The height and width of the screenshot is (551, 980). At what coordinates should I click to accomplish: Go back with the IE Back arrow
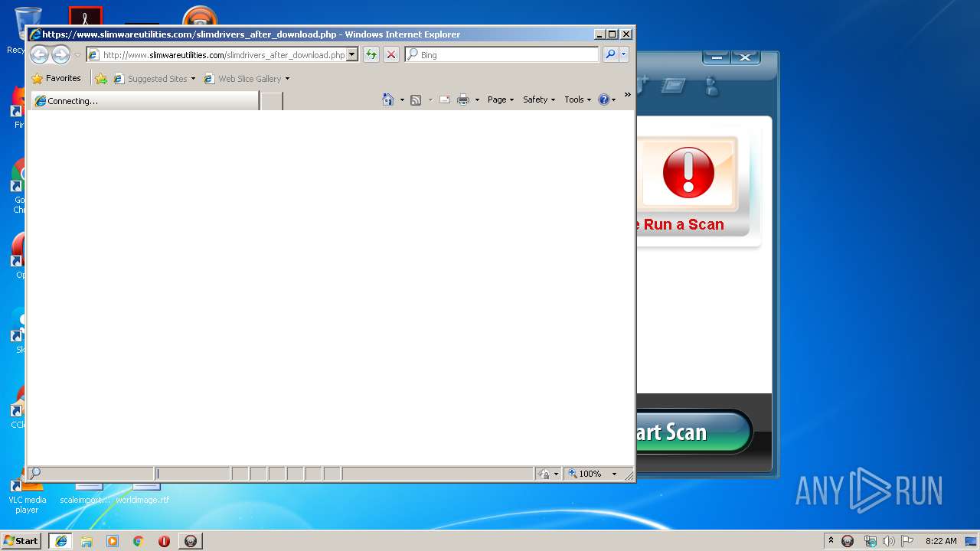coord(39,54)
